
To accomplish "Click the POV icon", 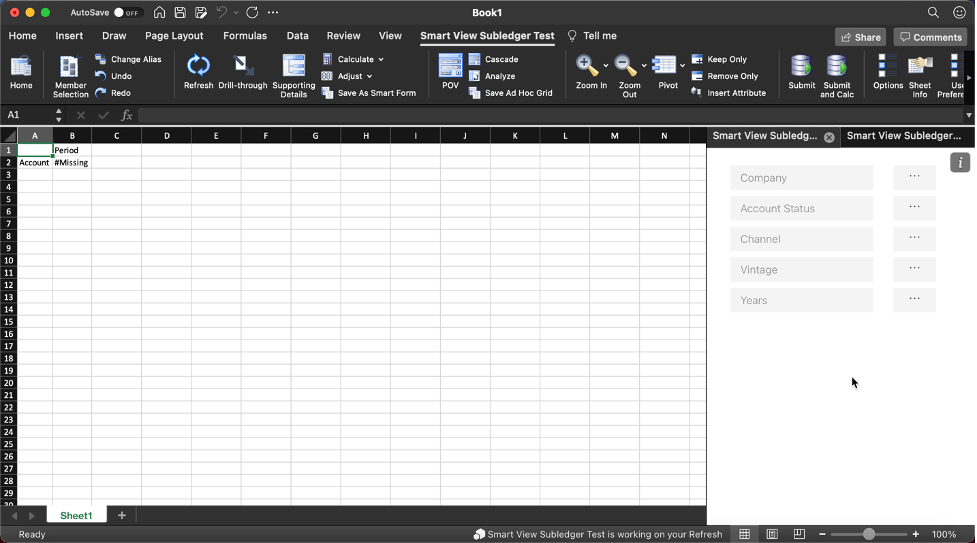I will pyautogui.click(x=450, y=67).
